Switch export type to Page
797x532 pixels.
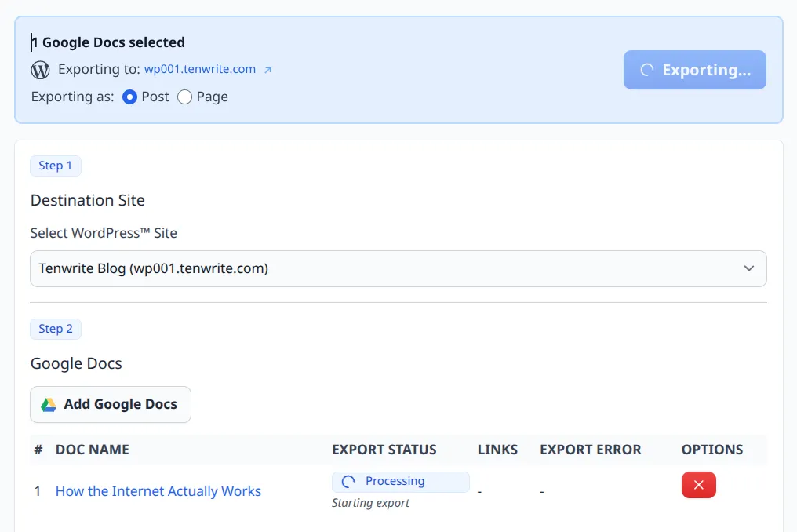(x=184, y=97)
